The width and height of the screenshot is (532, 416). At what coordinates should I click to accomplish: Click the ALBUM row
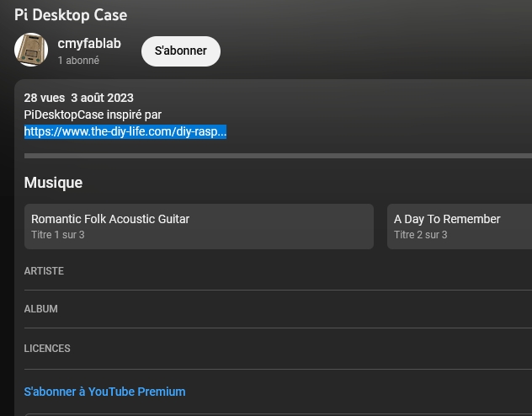pos(278,309)
